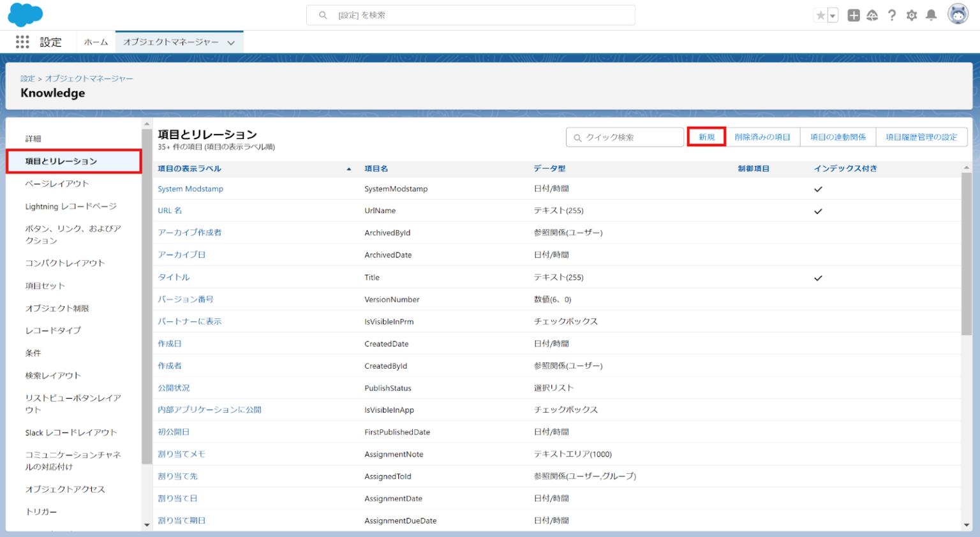Open the Trailhead Guidance Center icon
This screenshot has width=980, height=537.
[873, 15]
